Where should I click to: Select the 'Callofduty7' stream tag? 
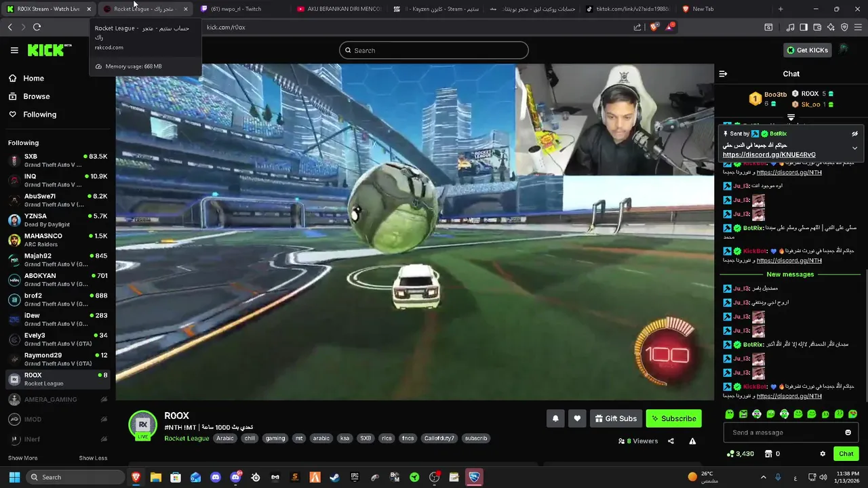point(439,439)
